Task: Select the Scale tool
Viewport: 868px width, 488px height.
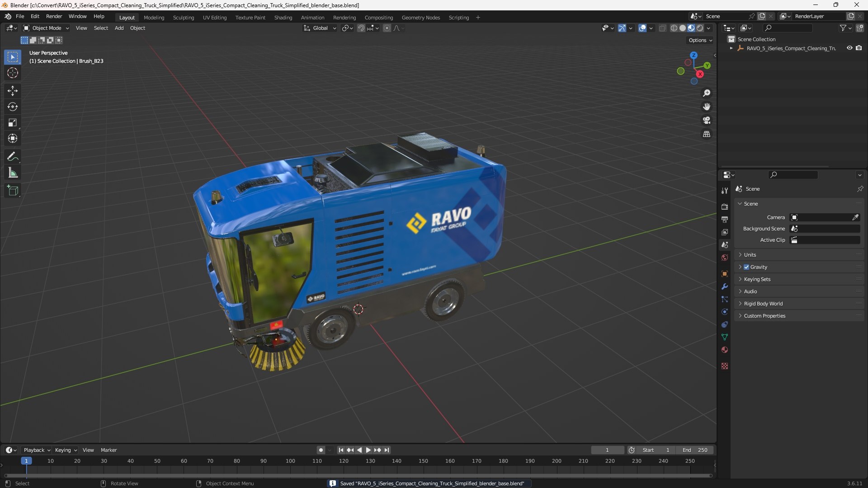Action: [x=13, y=122]
